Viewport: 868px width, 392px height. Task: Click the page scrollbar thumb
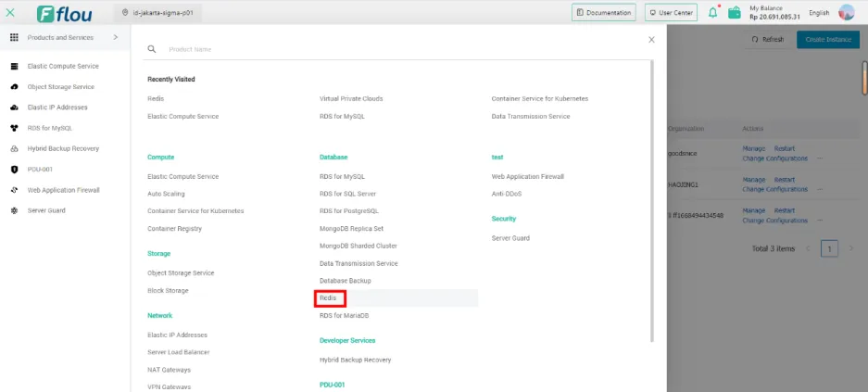click(864, 78)
